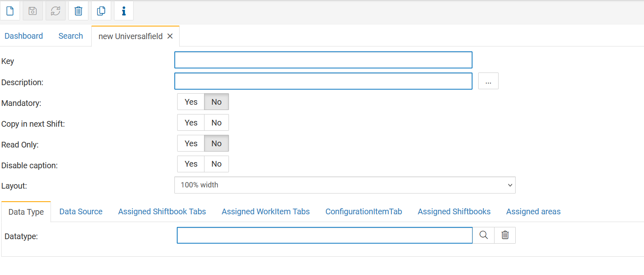The height and width of the screenshot is (275, 644).
Task: Close the new Universalfield tab
Action: (170, 36)
